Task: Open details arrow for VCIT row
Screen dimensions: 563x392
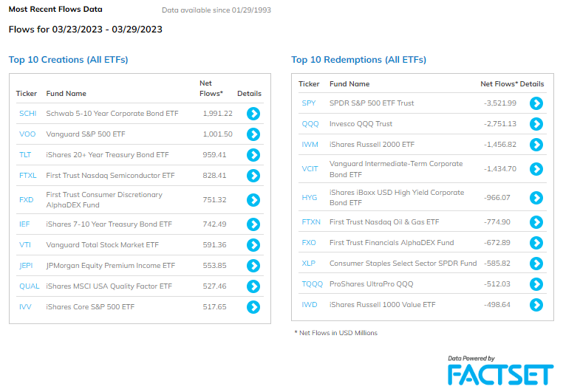Action: pyautogui.click(x=536, y=169)
